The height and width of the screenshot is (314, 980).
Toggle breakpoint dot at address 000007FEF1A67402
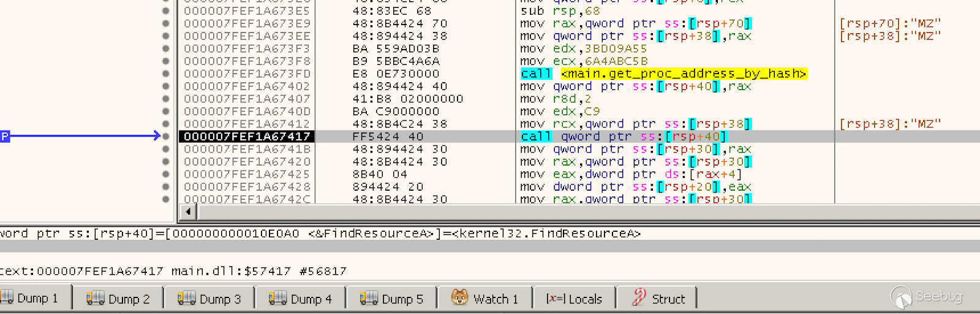[x=166, y=86]
